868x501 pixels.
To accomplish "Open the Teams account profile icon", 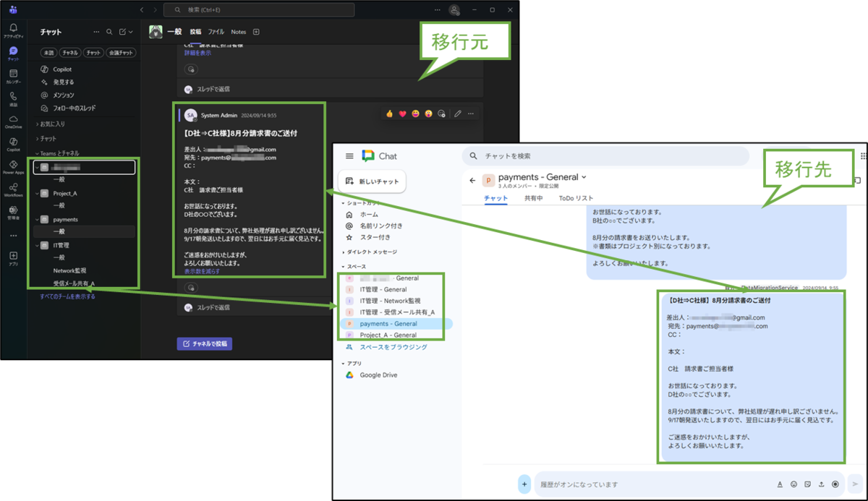I will pyautogui.click(x=454, y=9).
